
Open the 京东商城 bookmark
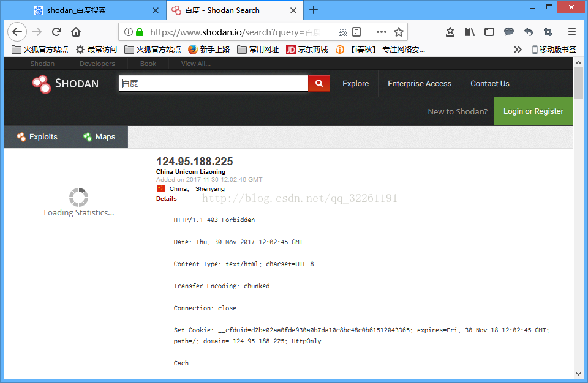pyautogui.click(x=307, y=50)
